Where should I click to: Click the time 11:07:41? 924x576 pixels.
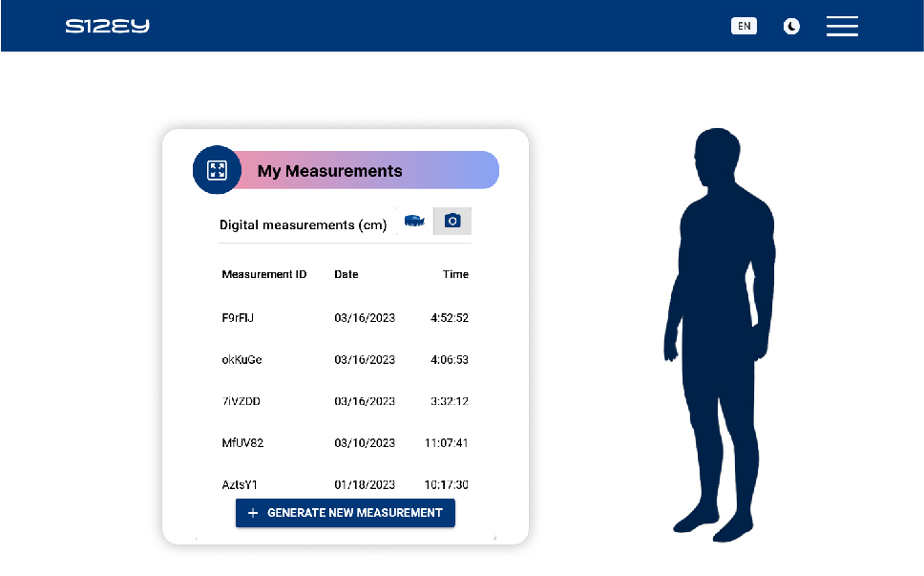(446, 443)
